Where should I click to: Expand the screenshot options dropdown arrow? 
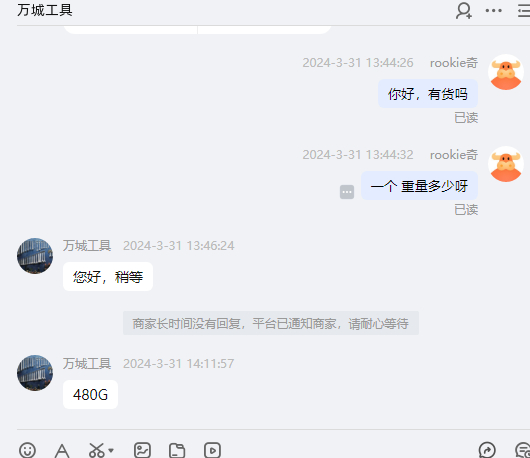coord(111,450)
